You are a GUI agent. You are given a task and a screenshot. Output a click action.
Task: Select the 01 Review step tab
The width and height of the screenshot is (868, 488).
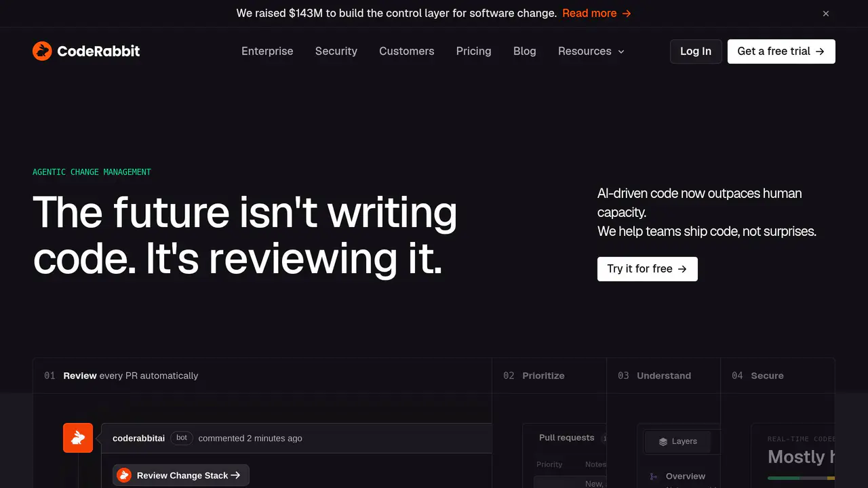coord(262,375)
